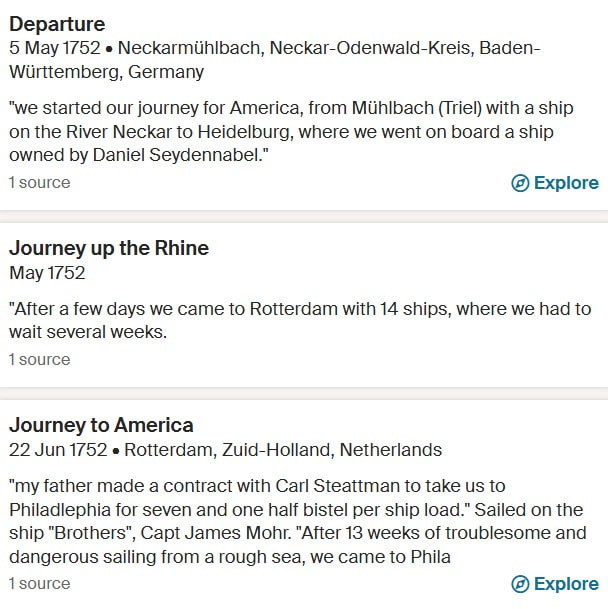Open Explore link for Journey to America
This screenshot has height=609, width=608.
pos(555,584)
